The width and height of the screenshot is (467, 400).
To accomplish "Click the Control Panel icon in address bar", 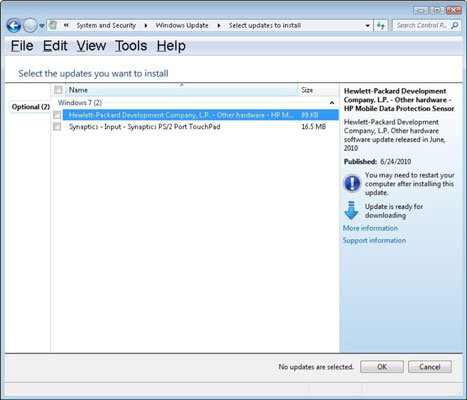I will 53,25.
